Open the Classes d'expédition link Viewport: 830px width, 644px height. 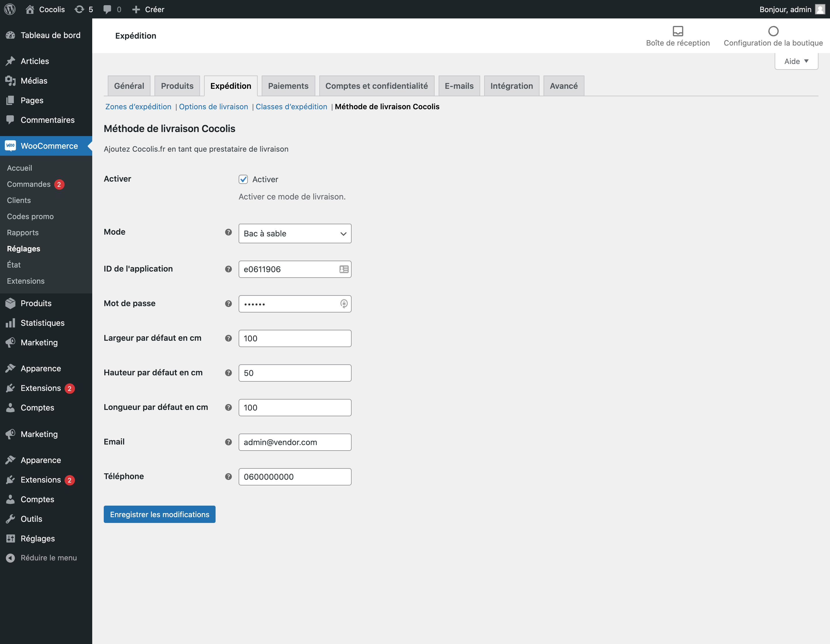[291, 107]
